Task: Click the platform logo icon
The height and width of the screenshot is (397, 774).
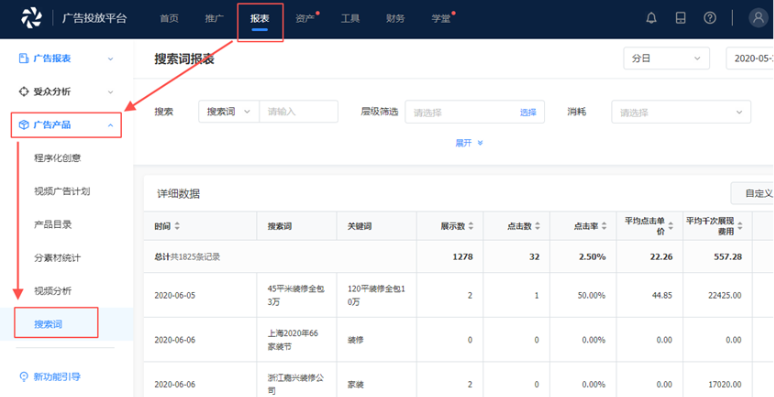Action: [32, 18]
